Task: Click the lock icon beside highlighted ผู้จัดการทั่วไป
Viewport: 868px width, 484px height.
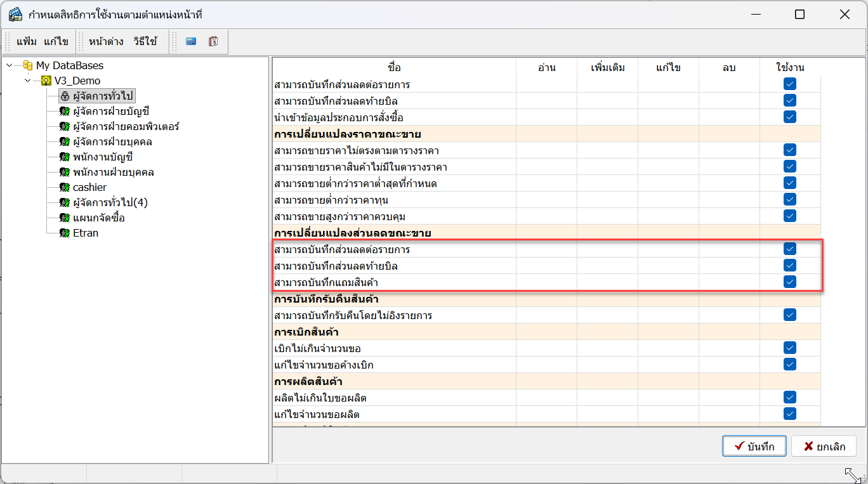Action: (x=64, y=96)
